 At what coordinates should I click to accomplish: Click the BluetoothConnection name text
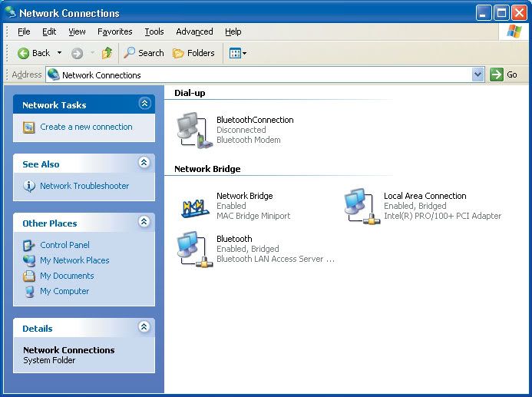[x=255, y=120]
